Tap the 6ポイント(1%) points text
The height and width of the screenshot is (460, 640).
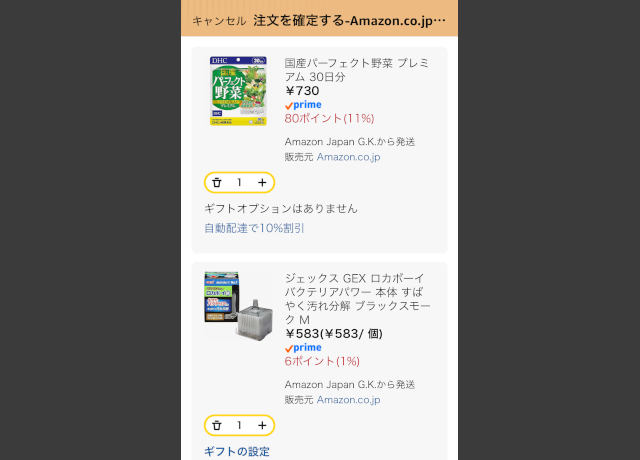pyautogui.click(x=322, y=361)
